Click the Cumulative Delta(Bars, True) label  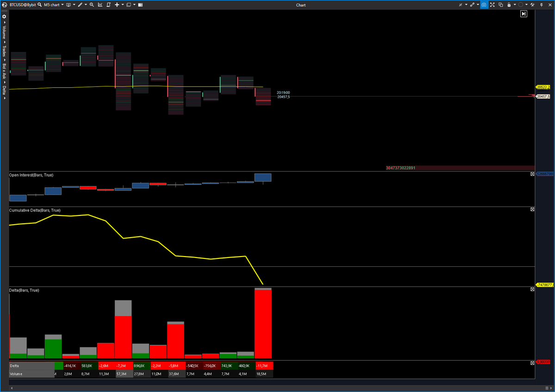pos(35,210)
